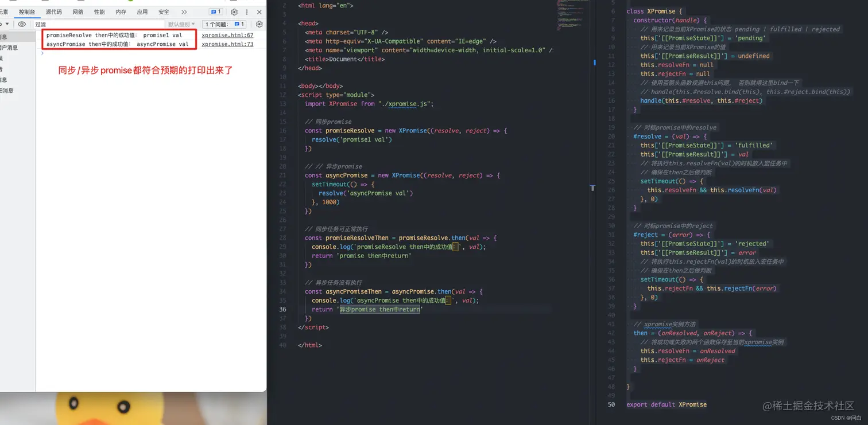Switch to the 源代码 tab
Screen dimensions: 868x425
point(53,12)
